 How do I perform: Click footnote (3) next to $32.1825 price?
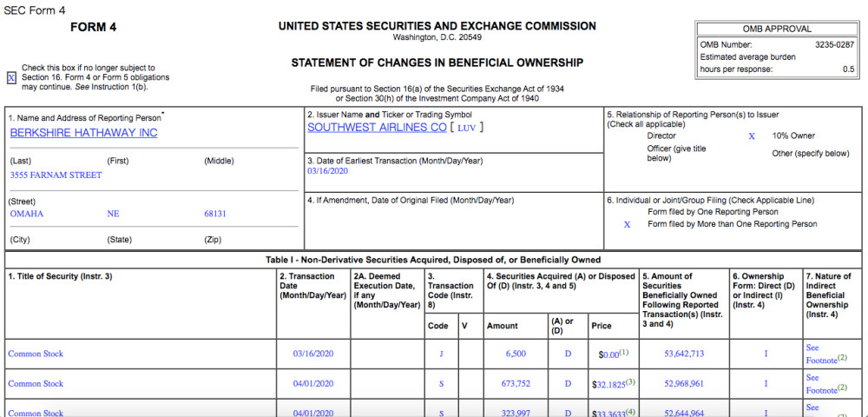pyautogui.click(x=630, y=381)
